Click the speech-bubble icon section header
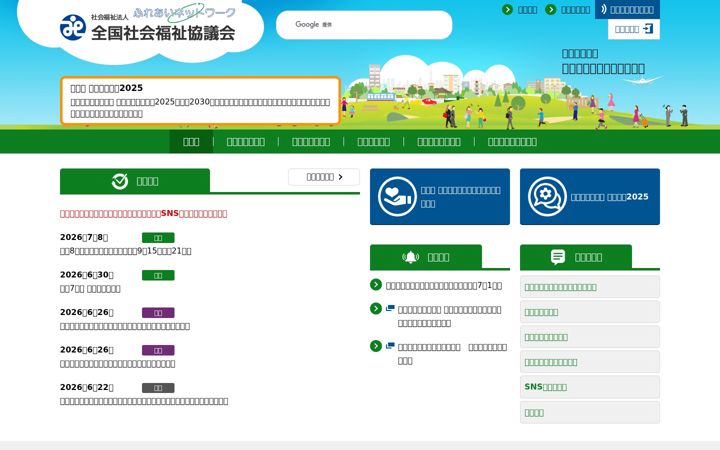Image resolution: width=720 pixels, height=450 pixels. [x=576, y=257]
